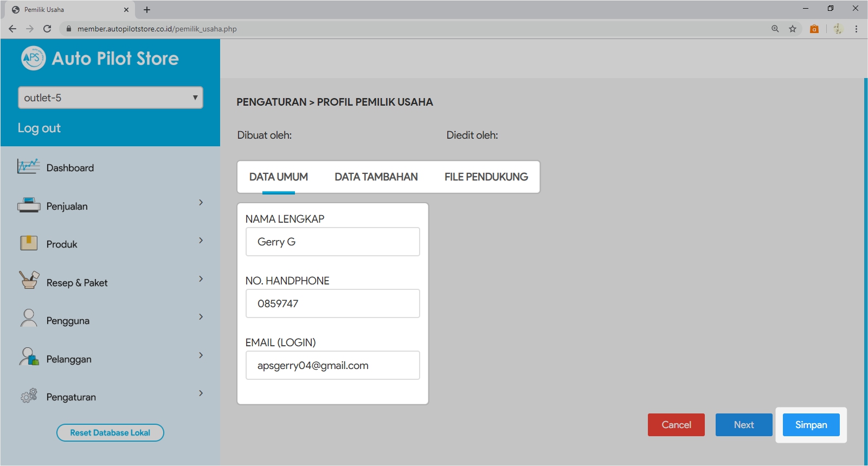Focus the NAMA LENGKAP input field
The height and width of the screenshot is (466, 868).
coord(332,242)
